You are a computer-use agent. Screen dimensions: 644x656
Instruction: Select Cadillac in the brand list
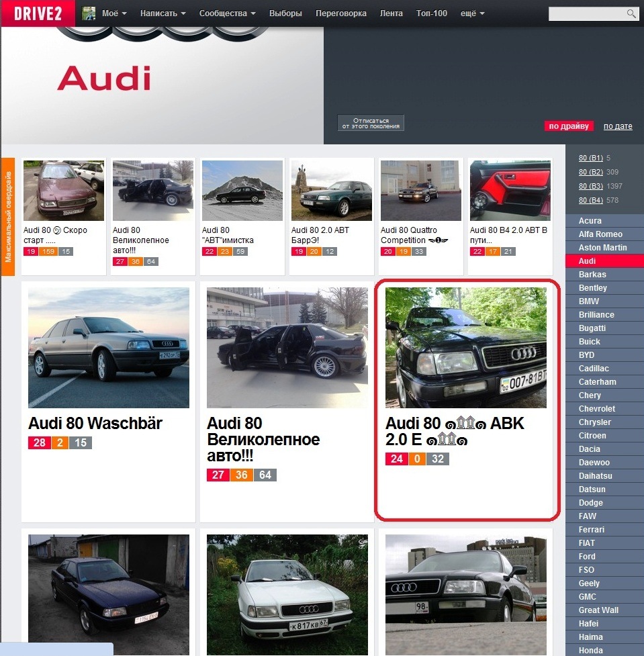tap(604, 369)
